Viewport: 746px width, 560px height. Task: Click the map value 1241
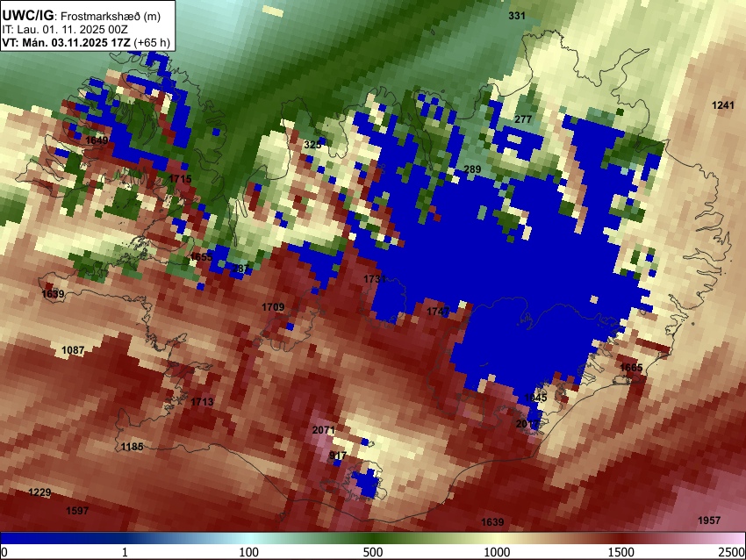[722, 105]
